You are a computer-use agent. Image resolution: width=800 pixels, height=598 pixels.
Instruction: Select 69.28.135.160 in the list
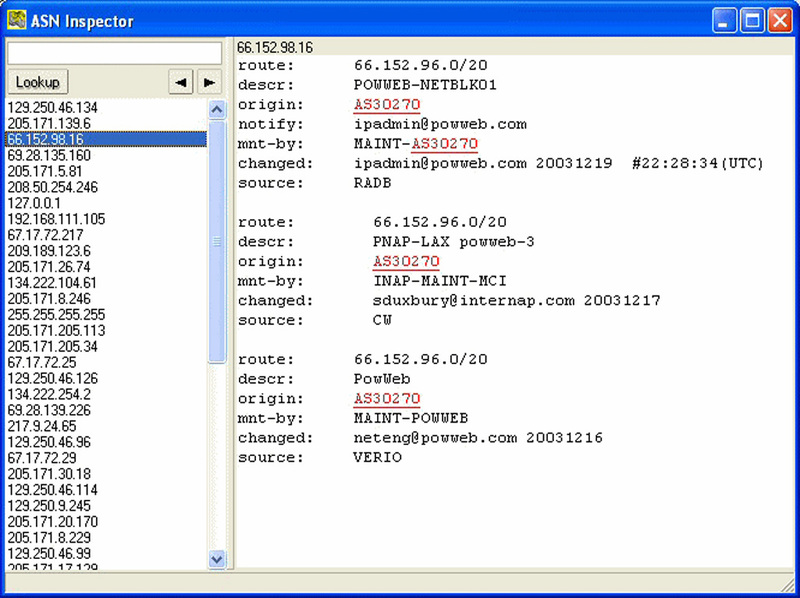click(106, 155)
